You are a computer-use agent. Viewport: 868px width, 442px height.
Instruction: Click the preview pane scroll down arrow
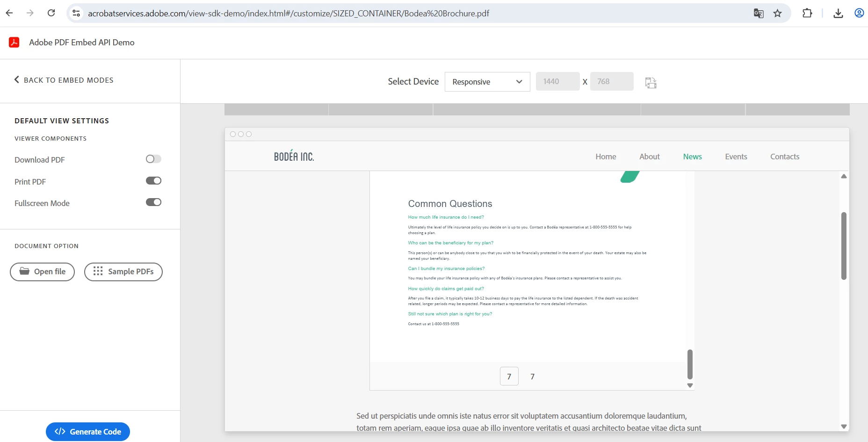coord(844,426)
